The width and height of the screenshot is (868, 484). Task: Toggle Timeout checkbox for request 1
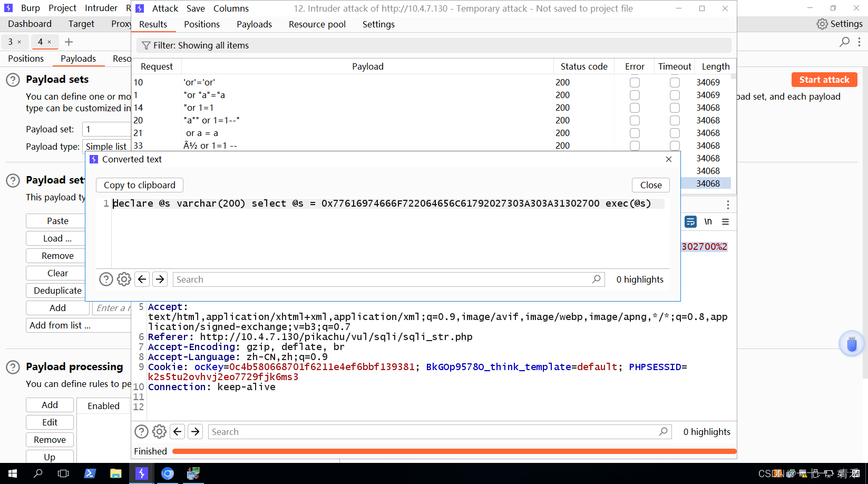click(x=675, y=95)
